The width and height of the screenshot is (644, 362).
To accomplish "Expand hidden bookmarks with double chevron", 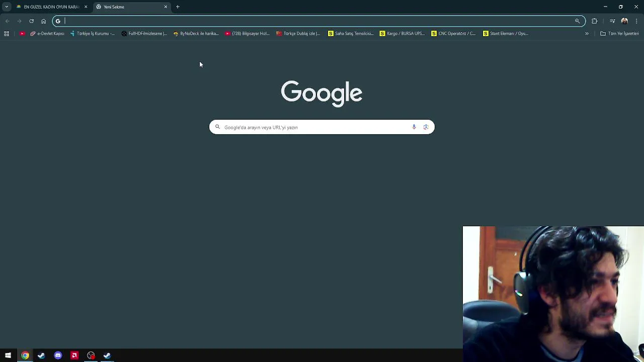I will coord(587,33).
